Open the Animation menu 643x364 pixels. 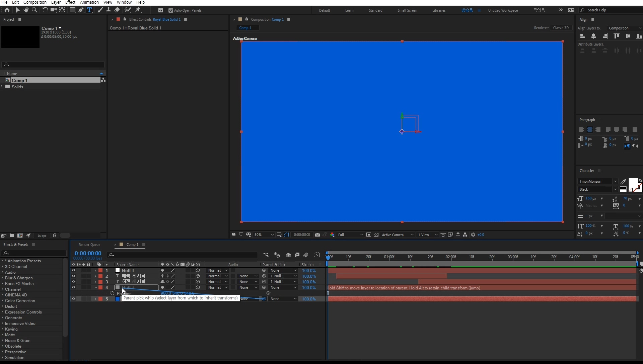[x=89, y=2]
